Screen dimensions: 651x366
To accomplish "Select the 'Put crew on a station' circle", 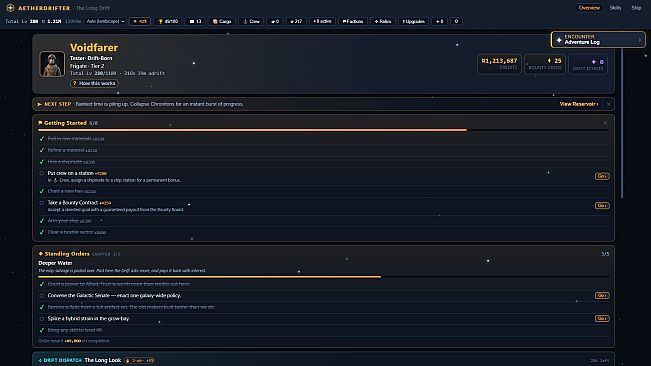I will 42,173.
